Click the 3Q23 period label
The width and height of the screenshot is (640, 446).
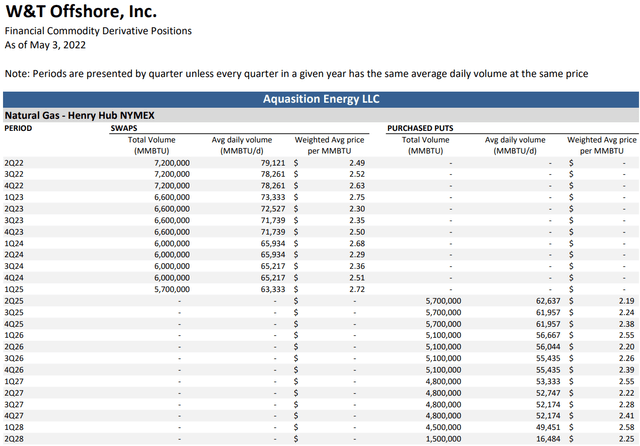point(14,220)
